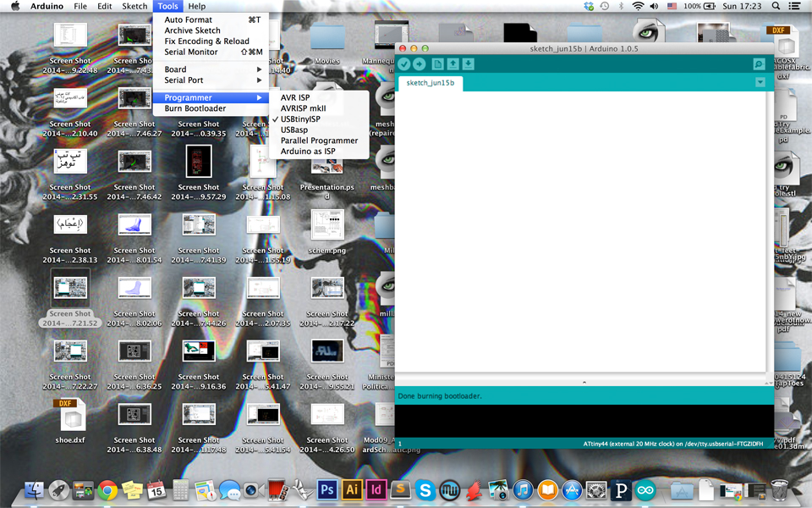Select the Movies folder on desktop
Viewport: 812px width, 508px height.
(326, 43)
